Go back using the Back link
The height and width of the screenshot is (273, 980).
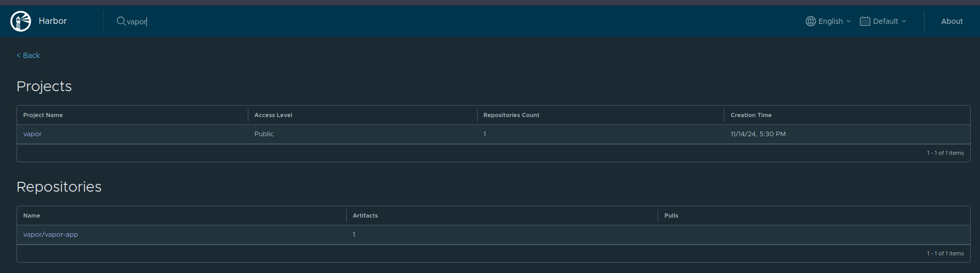click(x=28, y=55)
